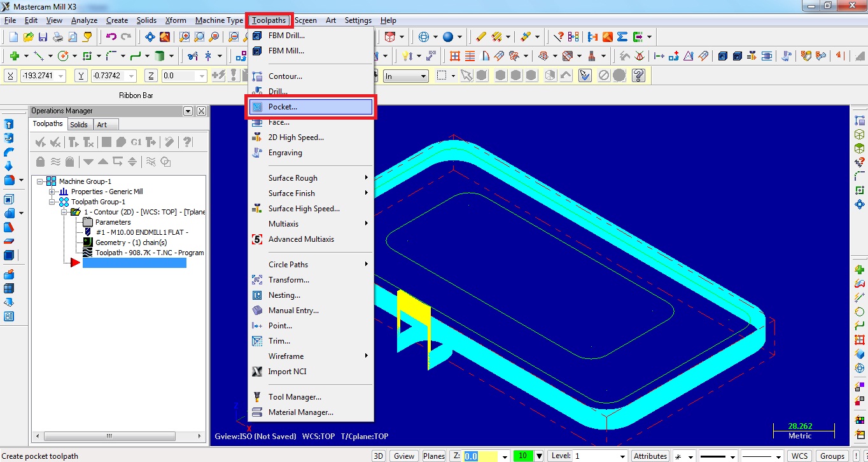868x462 pixels.
Task: Click the Z depth input field
Action: point(480,456)
